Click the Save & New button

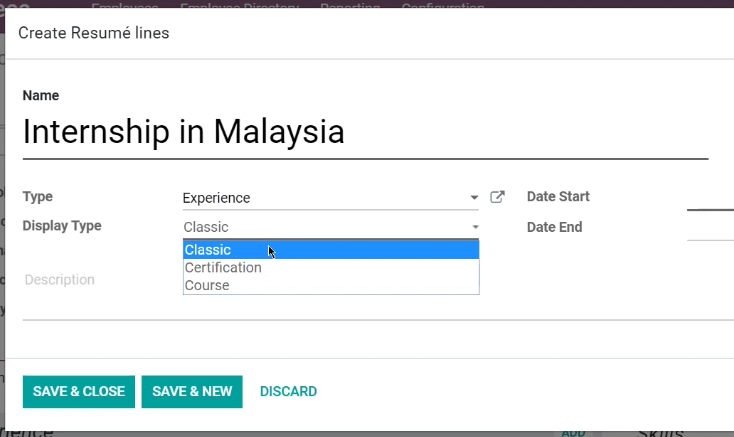[x=192, y=392]
